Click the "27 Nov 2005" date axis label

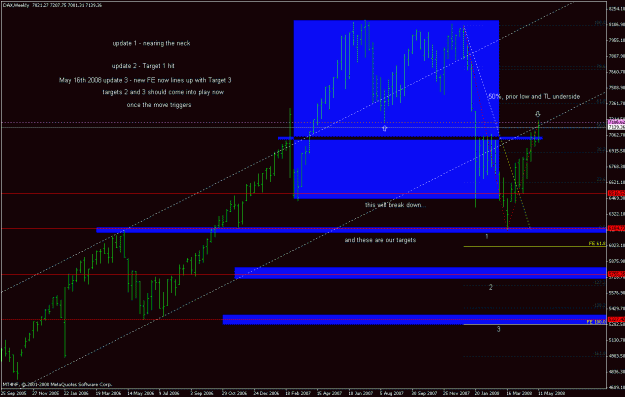pos(45,393)
